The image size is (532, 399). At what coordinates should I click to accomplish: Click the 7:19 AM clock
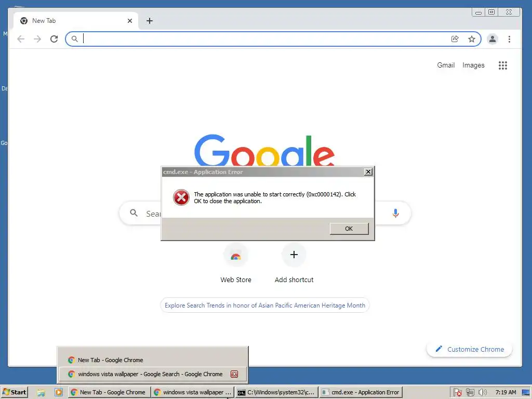pos(506,392)
